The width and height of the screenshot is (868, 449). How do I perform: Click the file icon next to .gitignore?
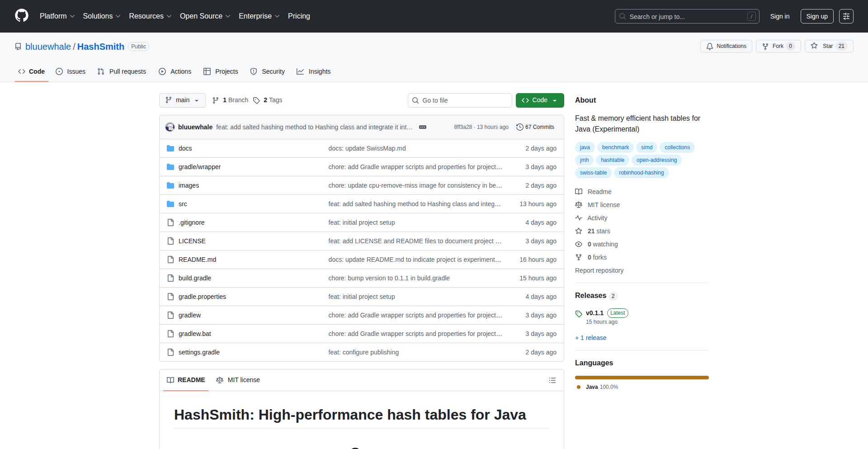click(x=170, y=222)
